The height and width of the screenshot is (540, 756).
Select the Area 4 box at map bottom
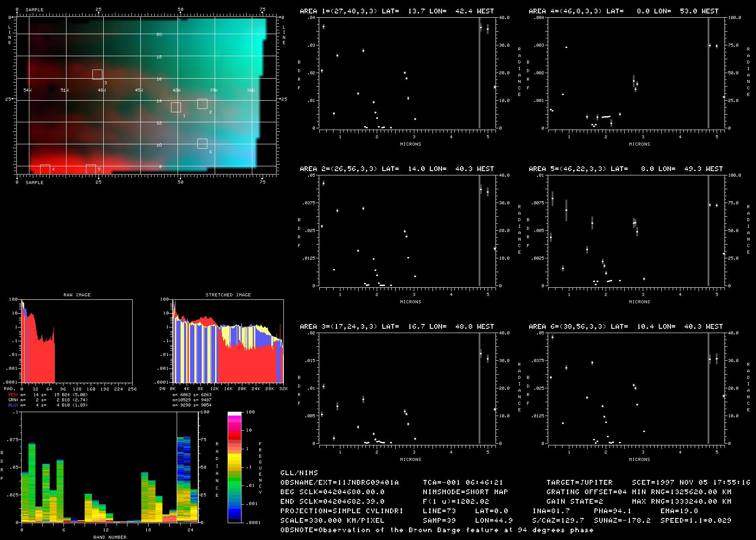click(x=45, y=169)
